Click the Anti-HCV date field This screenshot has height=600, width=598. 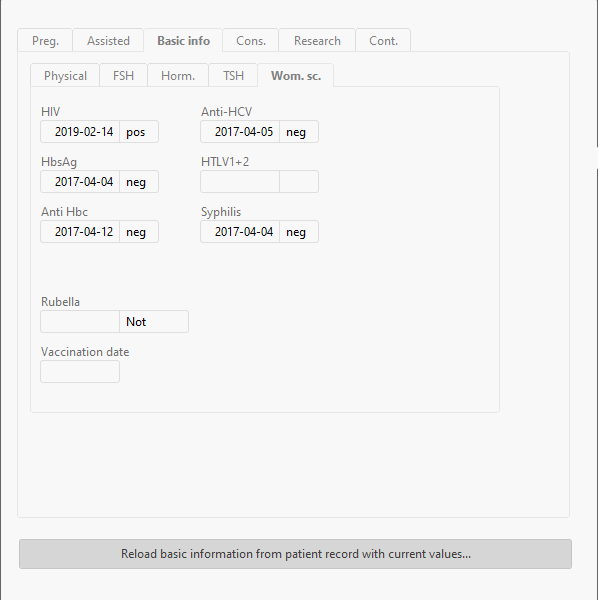(240, 132)
